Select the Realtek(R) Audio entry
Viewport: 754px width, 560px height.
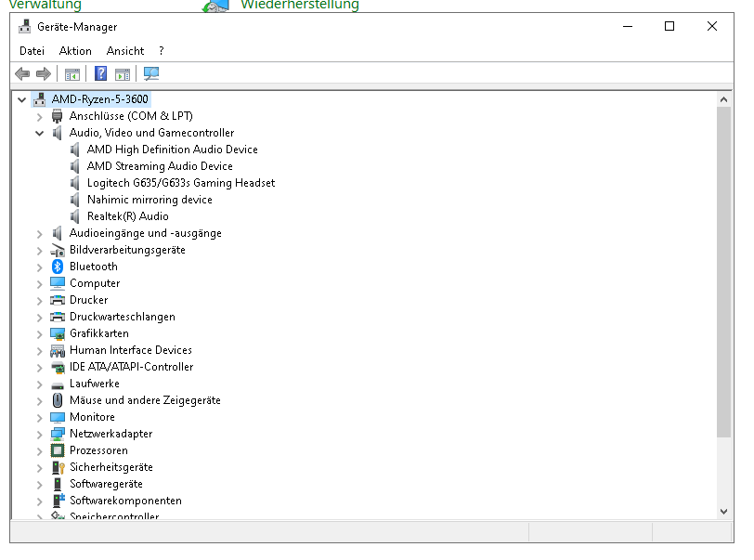pyautogui.click(x=127, y=216)
